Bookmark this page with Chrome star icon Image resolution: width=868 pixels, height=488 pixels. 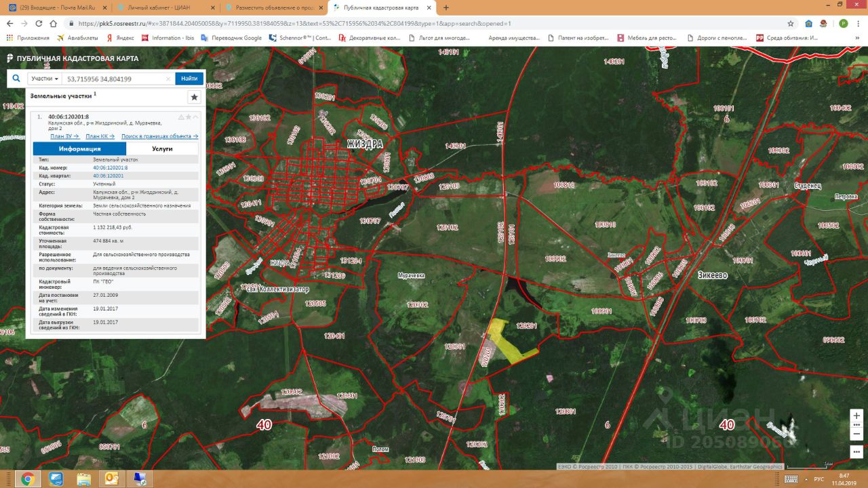pos(791,23)
